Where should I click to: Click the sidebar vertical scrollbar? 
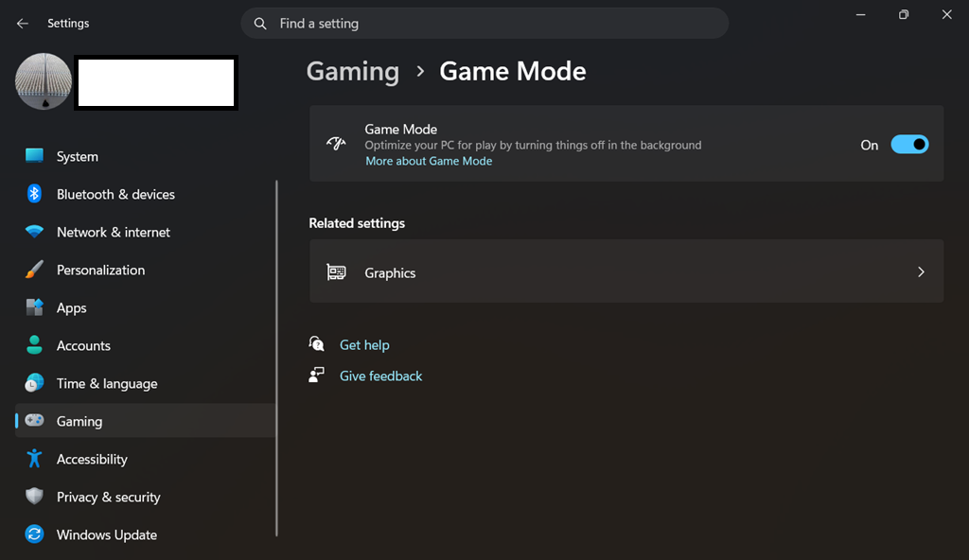click(277, 359)
